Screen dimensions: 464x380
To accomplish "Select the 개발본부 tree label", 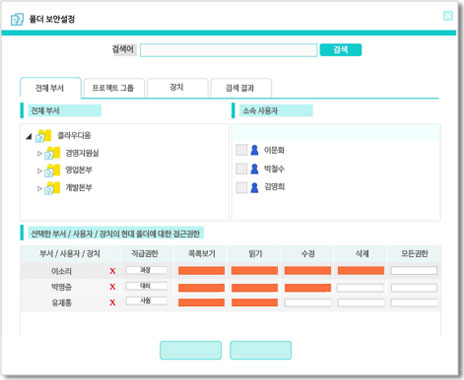I will (x=79, y=188).
